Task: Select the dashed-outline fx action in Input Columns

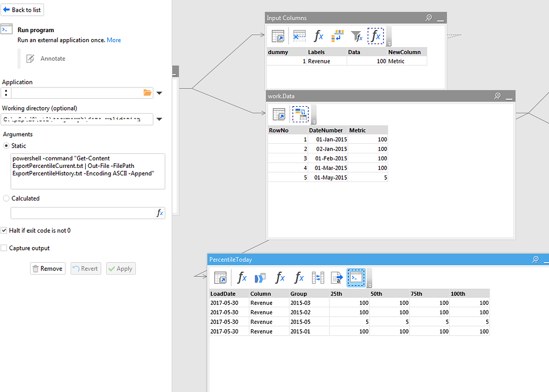Action: click(376, 36)
